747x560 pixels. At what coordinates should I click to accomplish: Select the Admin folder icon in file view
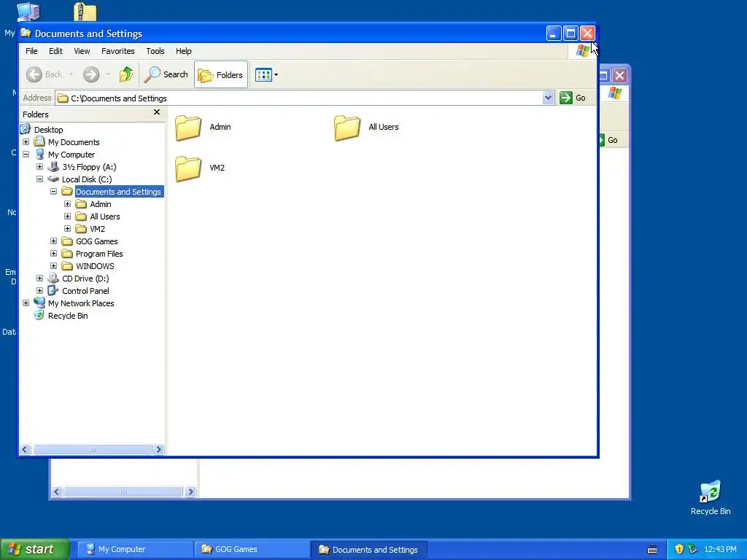click(188, 128)
